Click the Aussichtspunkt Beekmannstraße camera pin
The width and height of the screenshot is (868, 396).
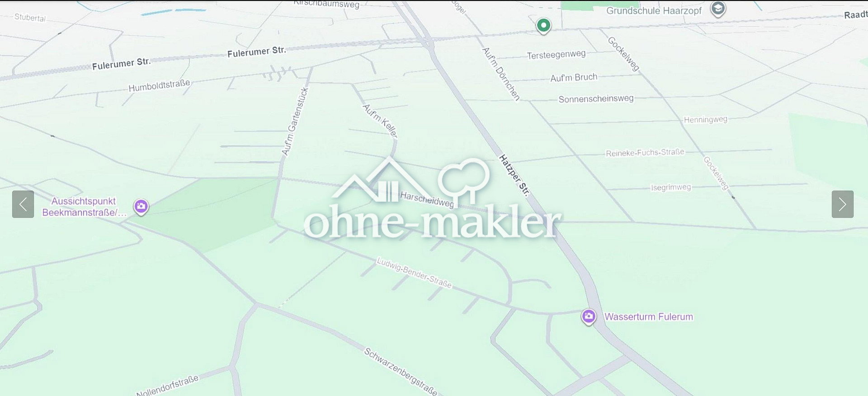tap(141, 207)
